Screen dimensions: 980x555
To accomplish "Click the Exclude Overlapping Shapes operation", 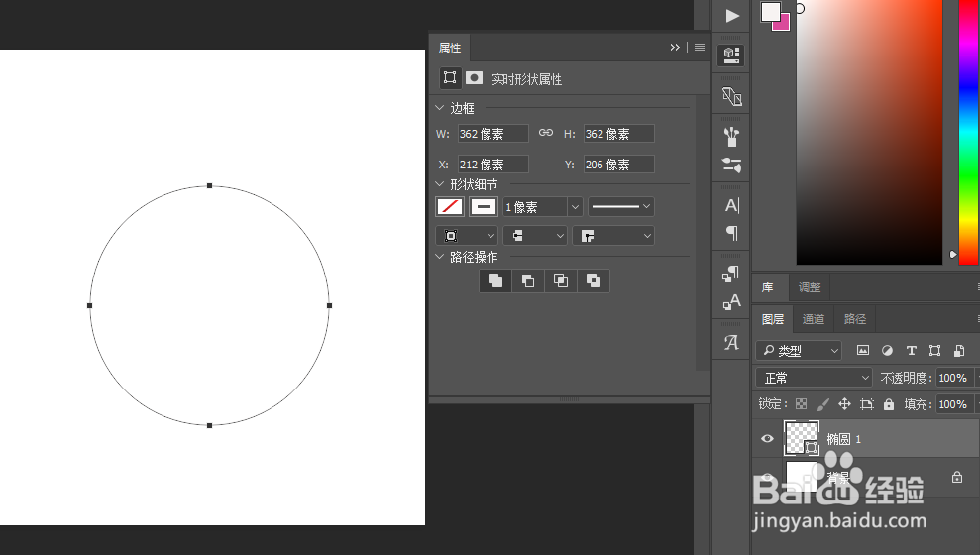I will click(594, 280).
